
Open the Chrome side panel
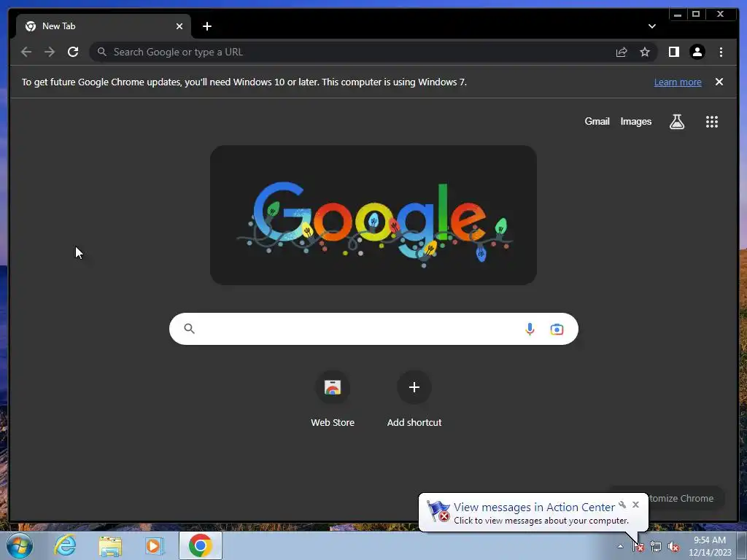point(673,52)
